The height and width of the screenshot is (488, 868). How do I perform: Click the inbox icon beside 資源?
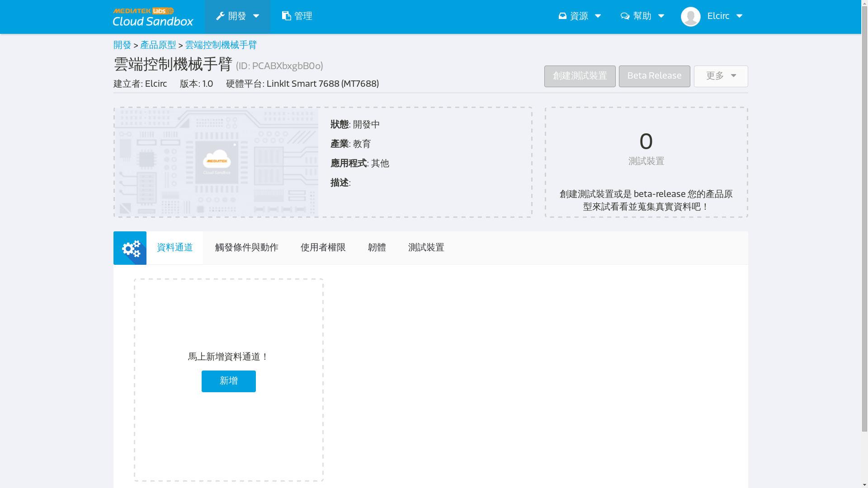point(562,16)
